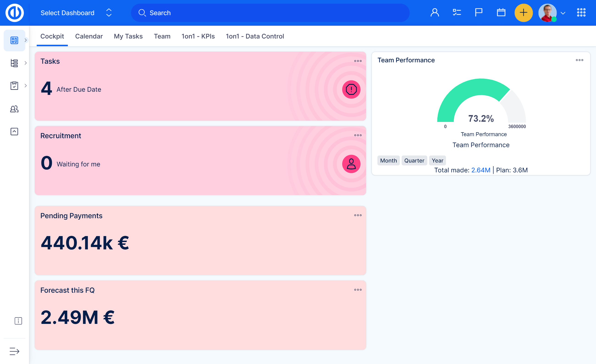This screenshot has height=364, width=596.
Task: Click the flag icon in header
Action: pyautogui.click(x=478, y=13)
